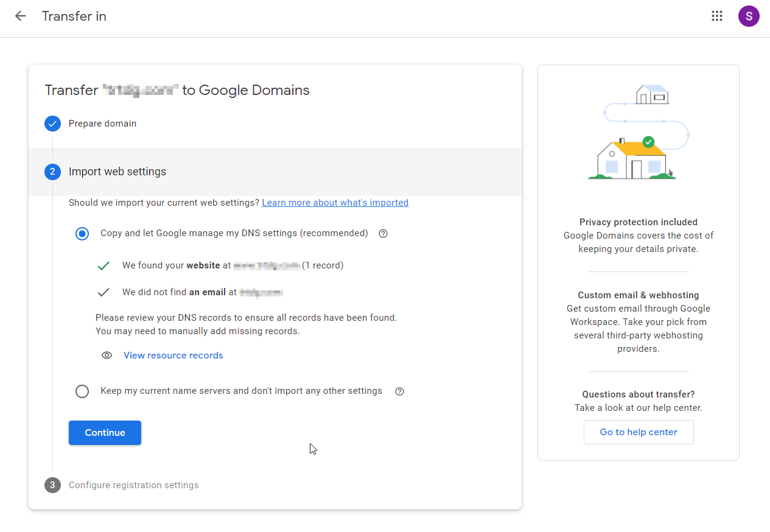Screen dimensions: 770x532
Task: Click step 3 number circle
Action: pyautogui.click(x=53, y=485)
